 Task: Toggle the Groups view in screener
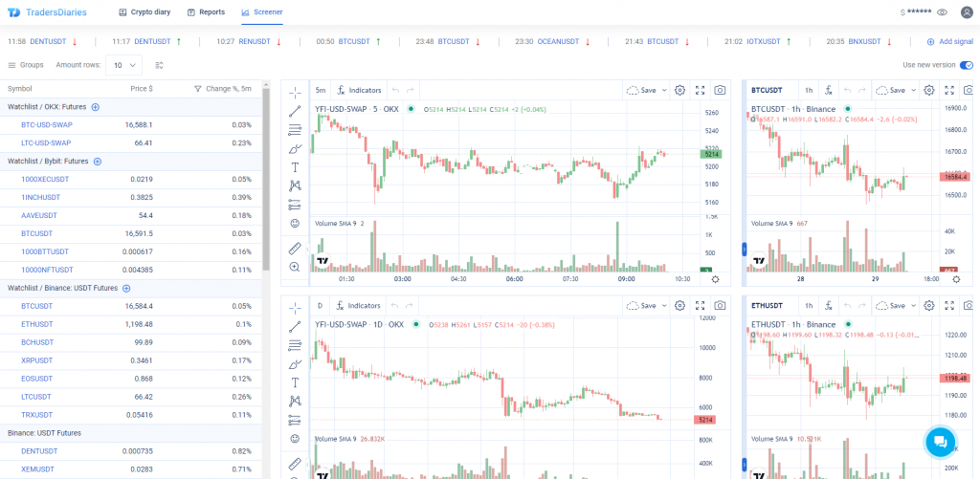(x=26, y=65)
